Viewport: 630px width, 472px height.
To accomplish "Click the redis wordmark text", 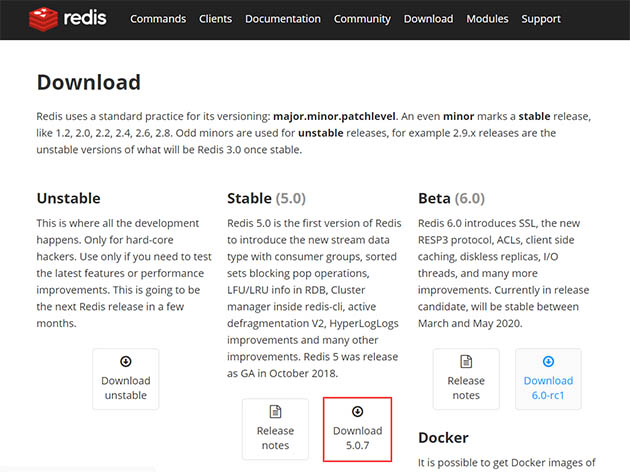I will tap(85, 18).
